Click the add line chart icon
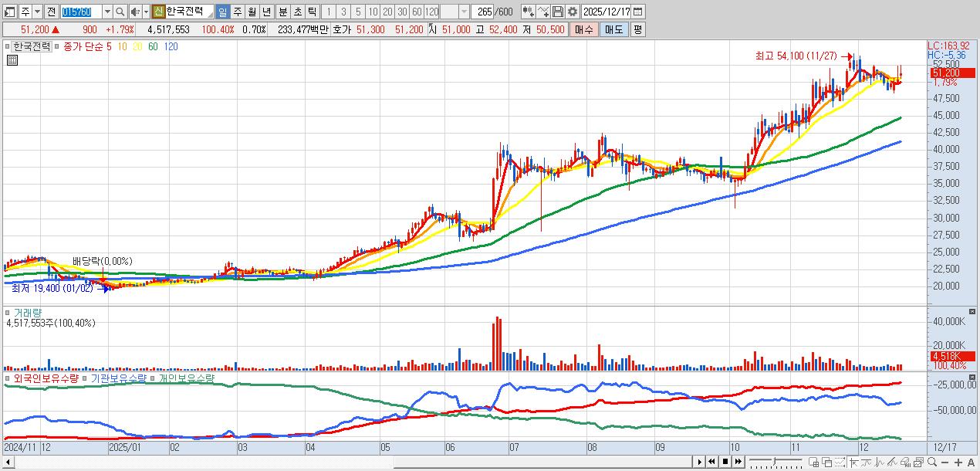The height and width of the screenshot is (471, 980). coord(543,12)
